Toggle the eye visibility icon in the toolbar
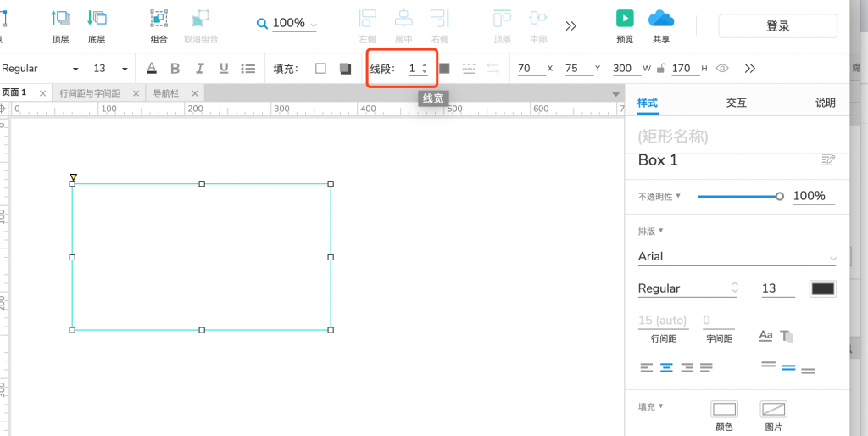The image size is (868, 436). 722,69
